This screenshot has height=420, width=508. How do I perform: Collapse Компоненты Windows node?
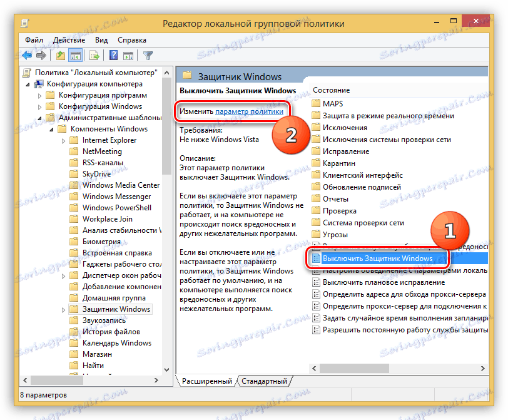51,130
